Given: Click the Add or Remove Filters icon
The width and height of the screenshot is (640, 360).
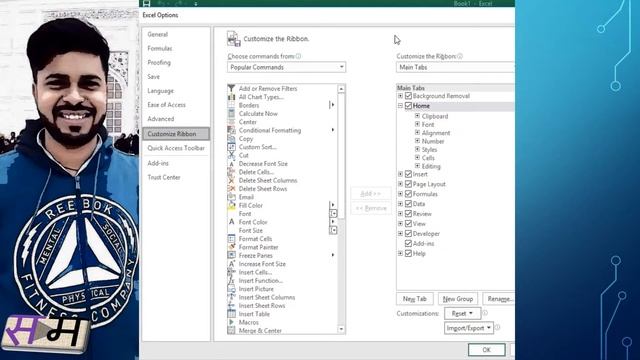Looking at the screenshot, I should pyautogui.click(x=231, y=88).
